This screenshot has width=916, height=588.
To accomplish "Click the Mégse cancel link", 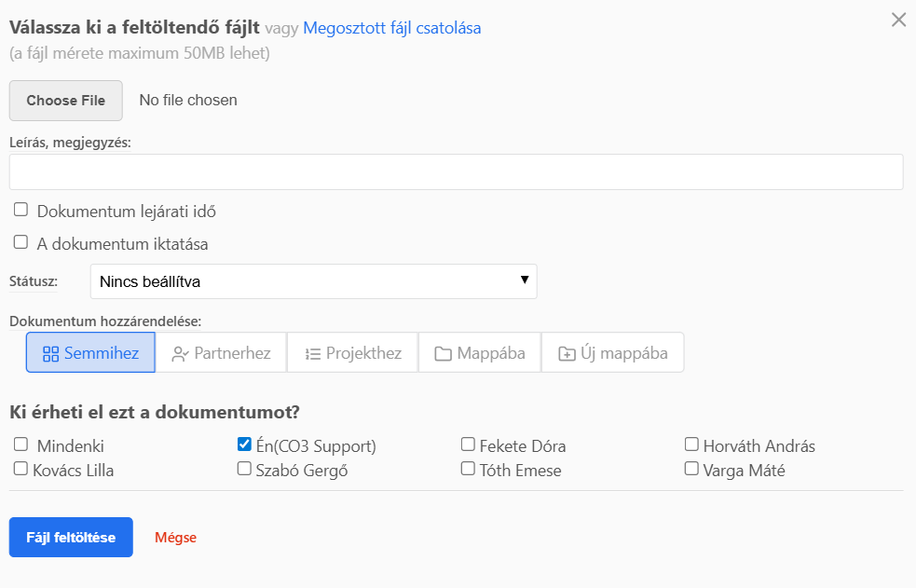I will 175,538.
